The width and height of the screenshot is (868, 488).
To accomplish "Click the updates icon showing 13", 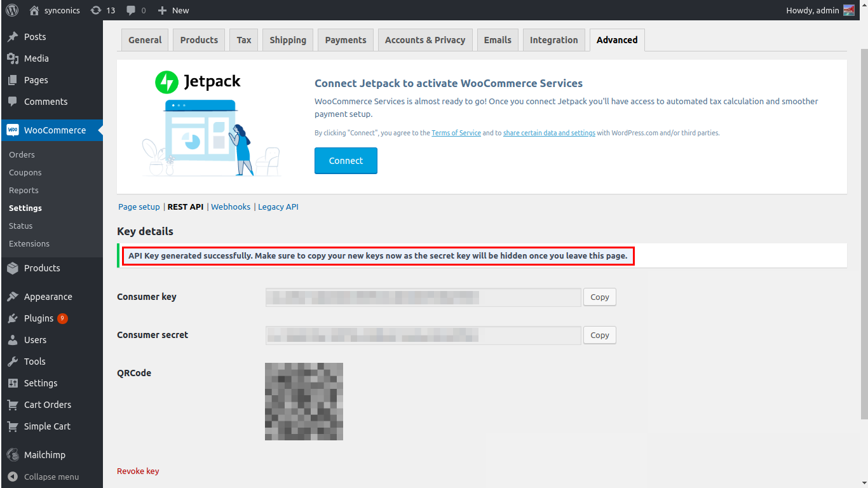I will pos(96,10).
